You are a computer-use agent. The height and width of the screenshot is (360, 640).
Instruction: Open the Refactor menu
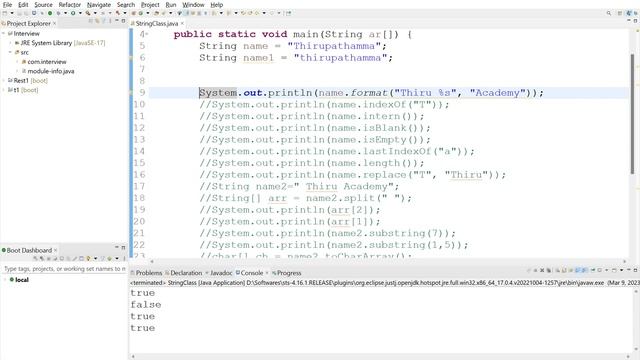(70, 4)
